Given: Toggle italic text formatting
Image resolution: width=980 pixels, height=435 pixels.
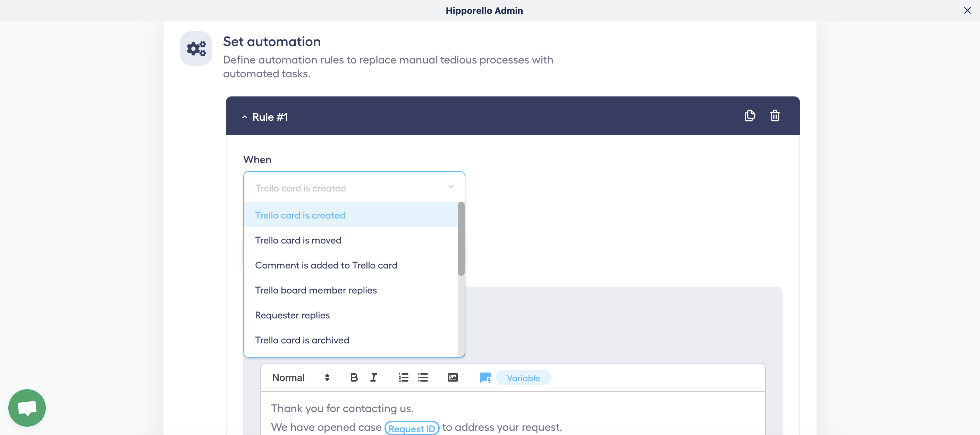Looking at the screenshot, I should point(374,377).
